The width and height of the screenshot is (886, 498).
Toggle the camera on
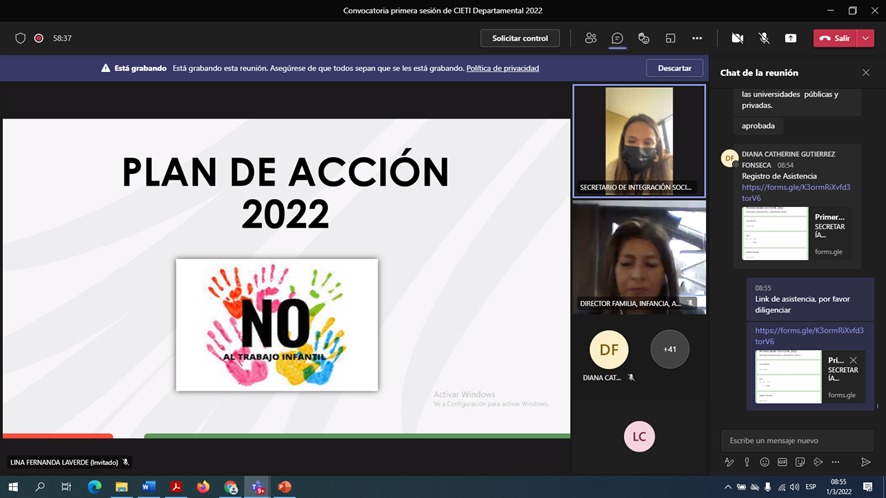point(737,38)
